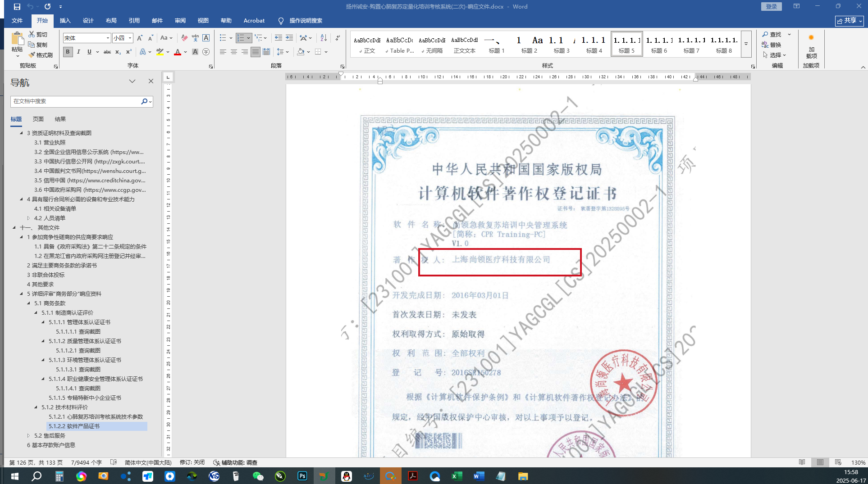Apply the distributed alignment icon

tap(266, 52)
